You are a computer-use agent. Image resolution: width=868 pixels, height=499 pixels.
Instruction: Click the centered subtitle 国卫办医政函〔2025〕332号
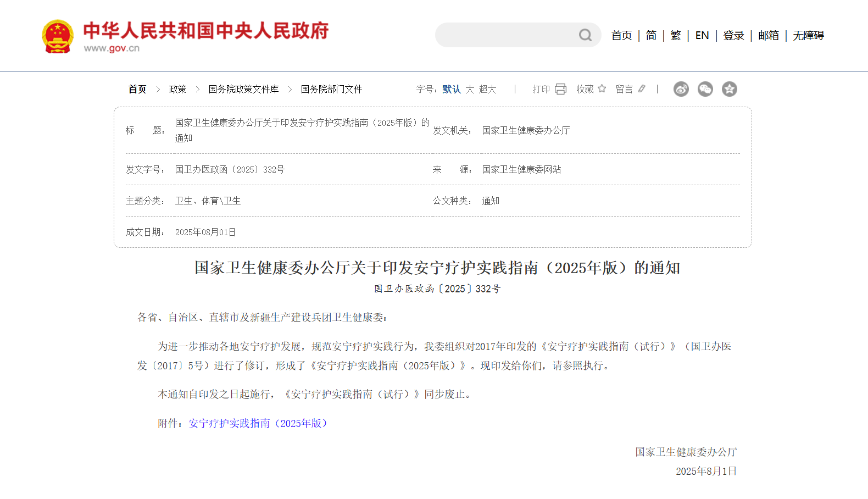coord(437,289)
